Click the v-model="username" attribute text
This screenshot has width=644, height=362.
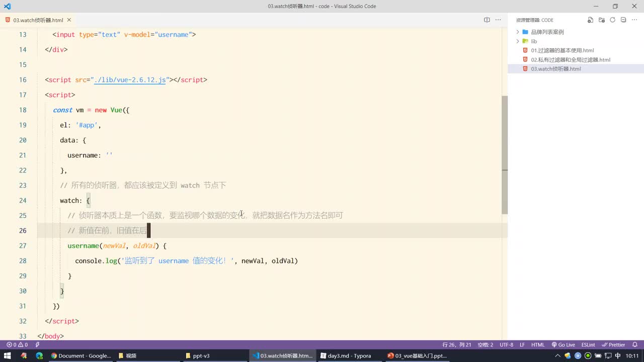(157, 35)
